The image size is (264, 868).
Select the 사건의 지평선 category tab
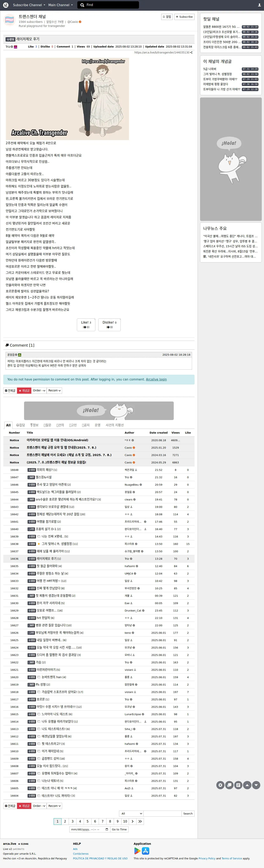coord(115,425)
